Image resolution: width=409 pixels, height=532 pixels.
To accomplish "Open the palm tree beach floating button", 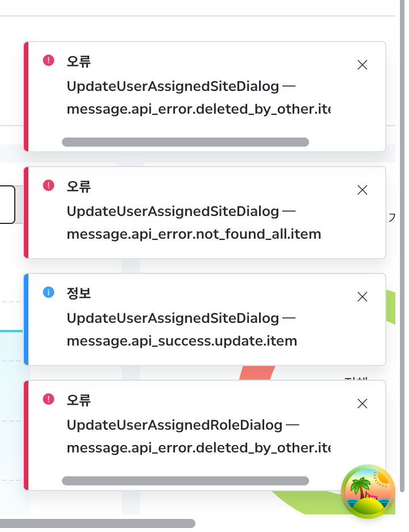I will point(368,492).
